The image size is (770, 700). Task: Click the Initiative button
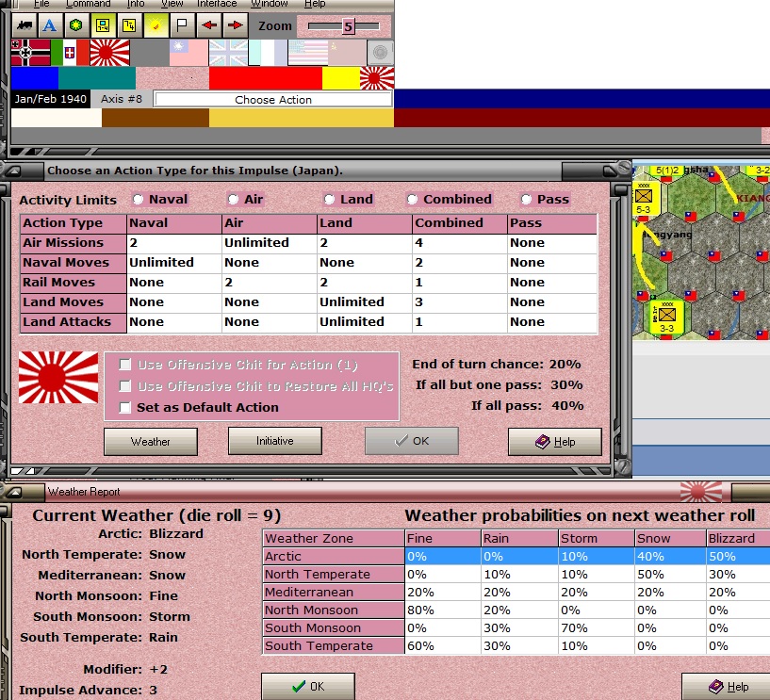pyautogui.click(x=275, y=441)
